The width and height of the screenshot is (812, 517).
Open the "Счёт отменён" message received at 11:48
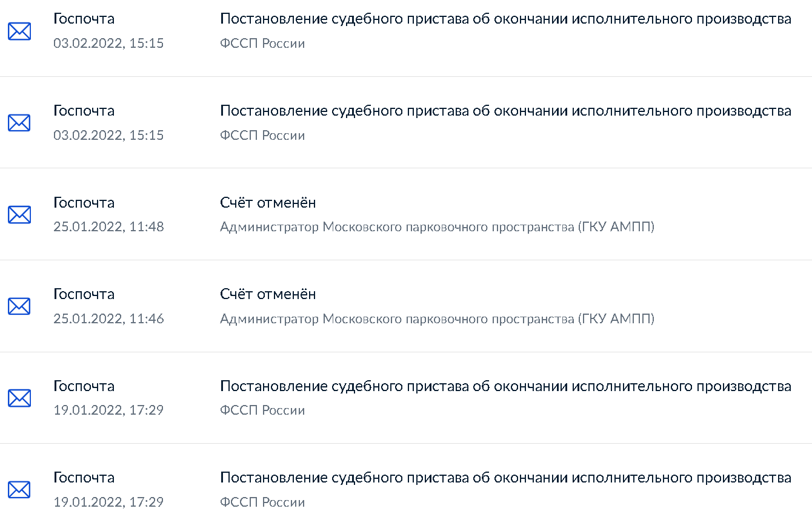point(268,202)
